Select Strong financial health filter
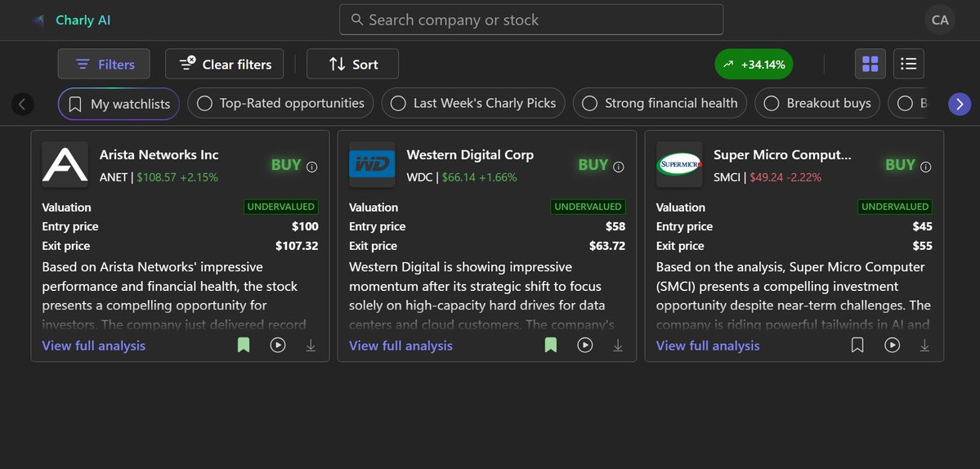Screen dimensions: 980x469 pyautogui.click(x=660, y=103)
